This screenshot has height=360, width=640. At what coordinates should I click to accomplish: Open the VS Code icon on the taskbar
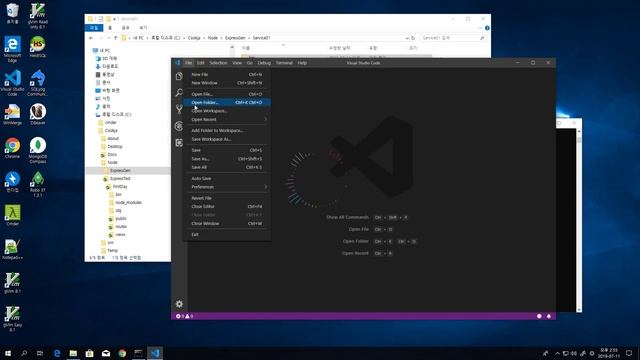155,353
